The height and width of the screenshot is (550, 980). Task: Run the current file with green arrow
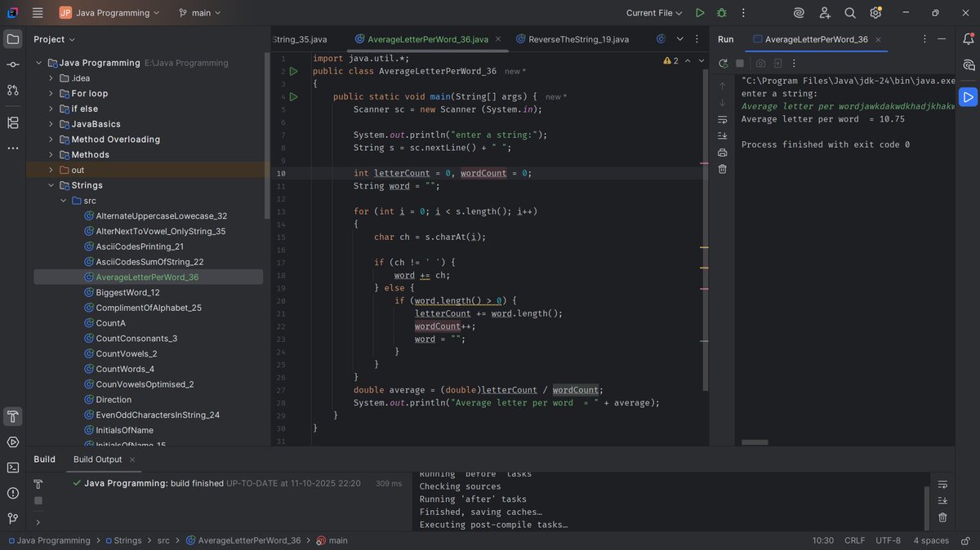tap(700, 13)
